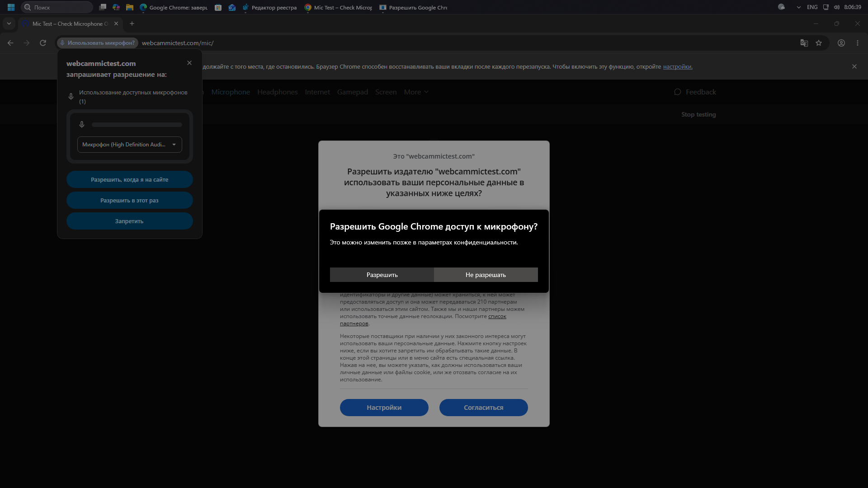Open a new tab with plus button
868x488 pixels.
pos(132,23)
